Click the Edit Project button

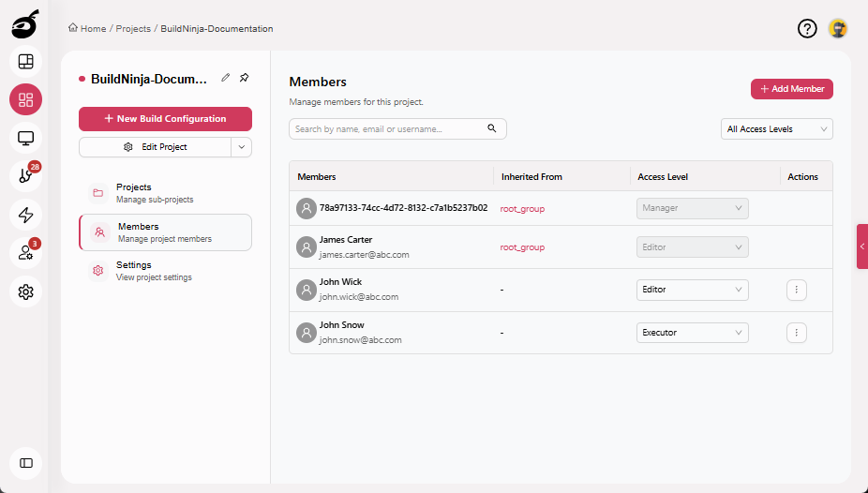[x=155, y=147]
